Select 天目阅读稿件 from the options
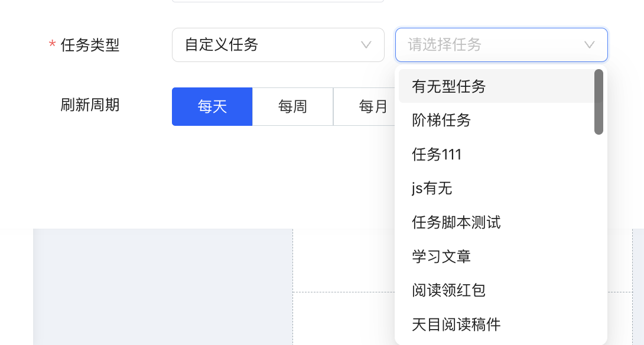The height and width of the screenshot is (345, 644). pyautogui.click(x=456, y=324)
